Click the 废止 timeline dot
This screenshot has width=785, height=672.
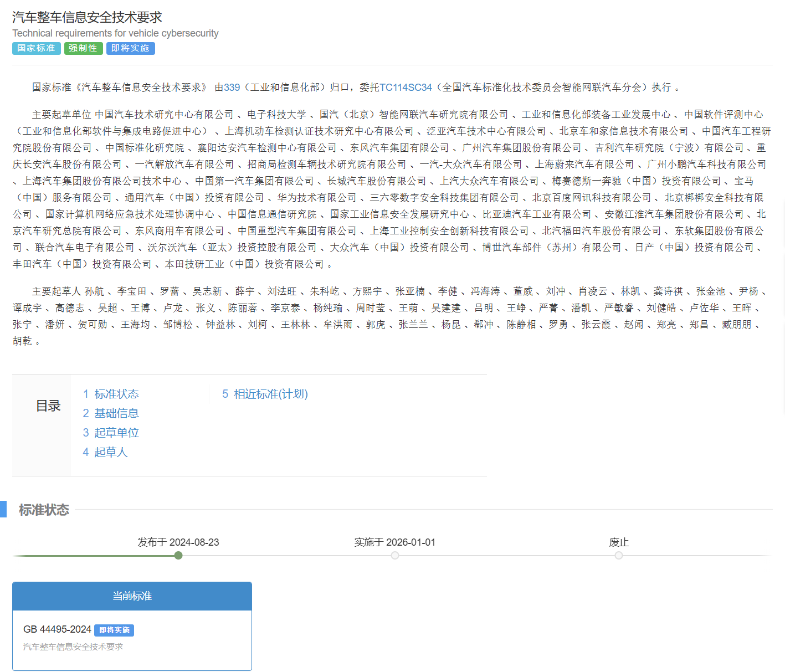pyautogui.click(x=619, y=556)
